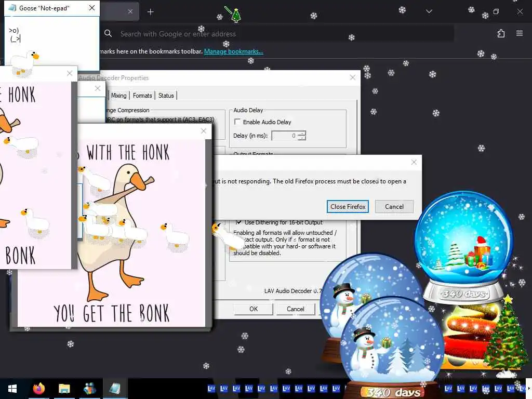This screenshot has width=532, height=399.
Task: Click the Delay (in ms) value field
Action: point(284,136)
